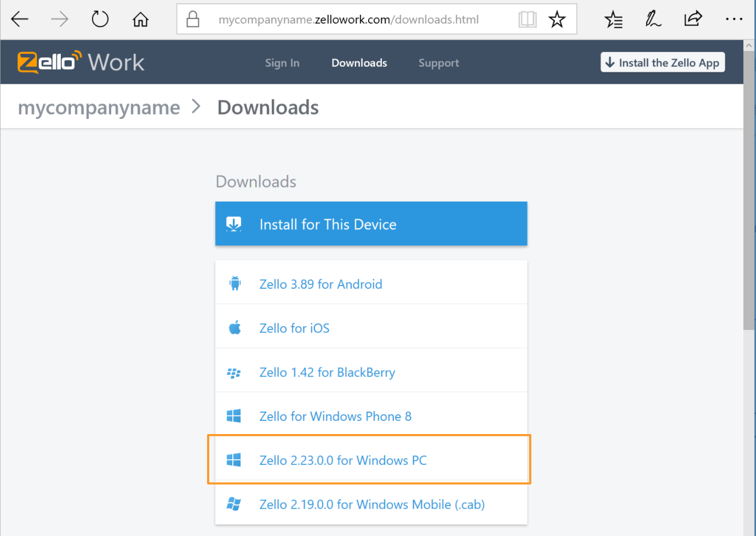
Task: Click the Downloads breadcrumb heading
Action: [x=268, y=107]
